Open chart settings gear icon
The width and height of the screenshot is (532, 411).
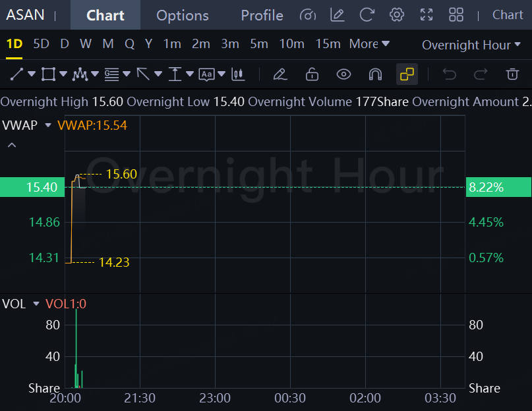(397, 15)
